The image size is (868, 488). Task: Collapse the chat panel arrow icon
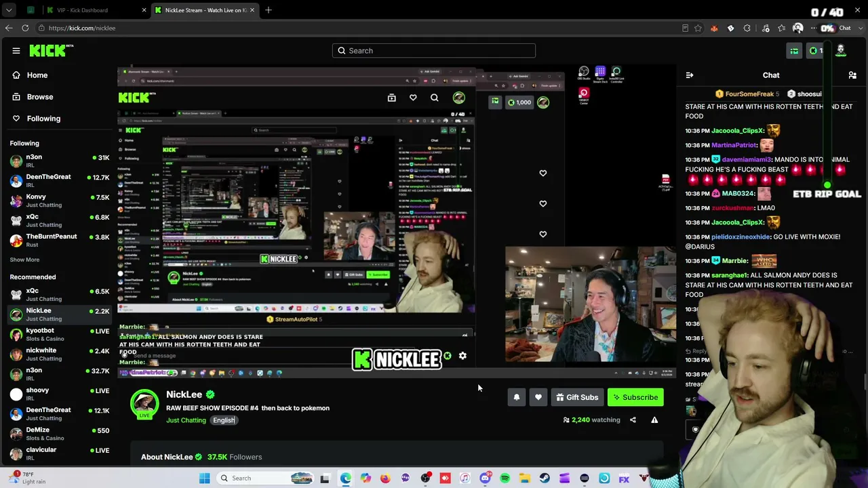pyautogui.click(x=690, y=75)
